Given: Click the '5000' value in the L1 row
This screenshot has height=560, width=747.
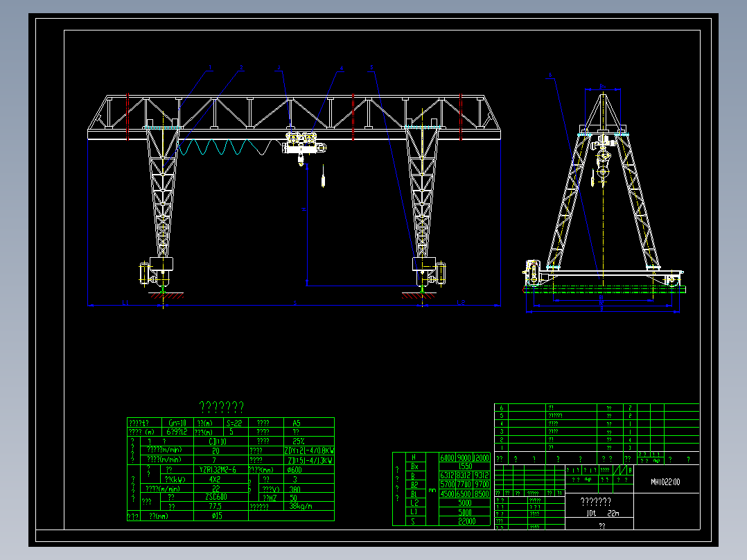Looking at the screenshot, I should coord(465,512).
